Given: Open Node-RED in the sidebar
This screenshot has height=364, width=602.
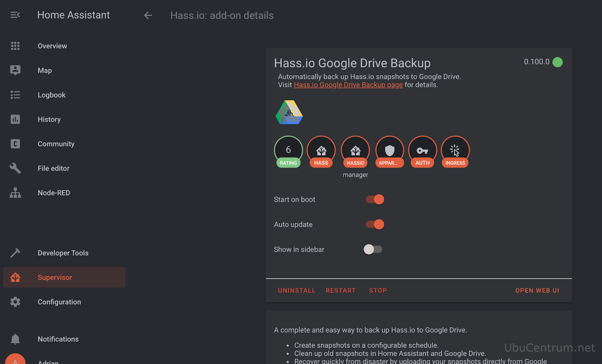Looking at the screenshot, I should click(64, 193).
